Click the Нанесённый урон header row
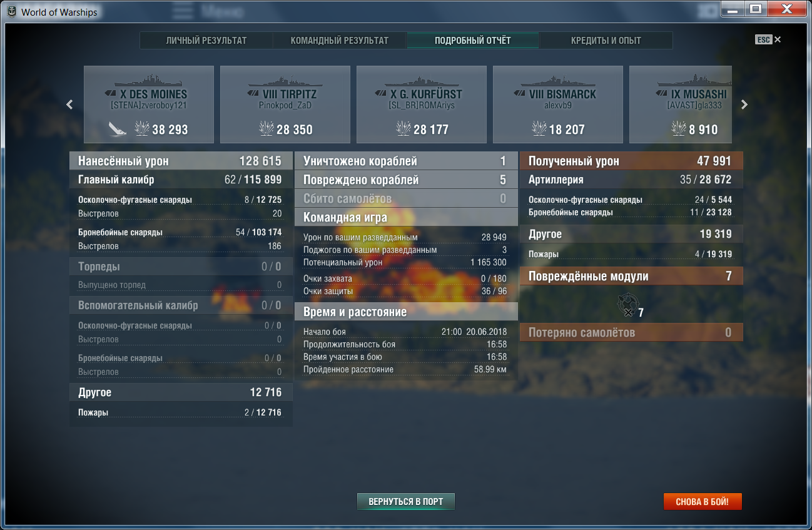Image resolution: width=812 pixels, height=530 pixels. coord(180,161)
